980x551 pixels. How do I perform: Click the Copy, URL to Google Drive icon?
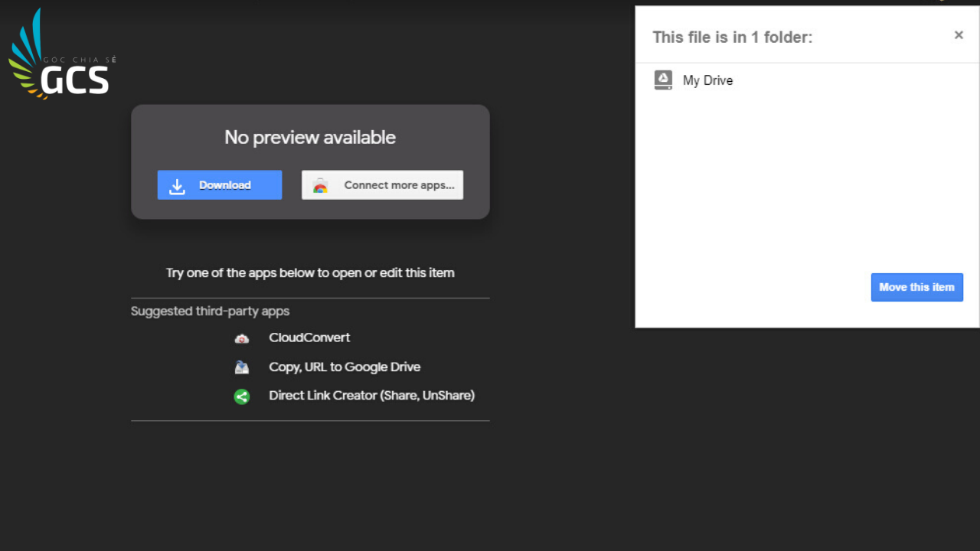tap(242, 367)
